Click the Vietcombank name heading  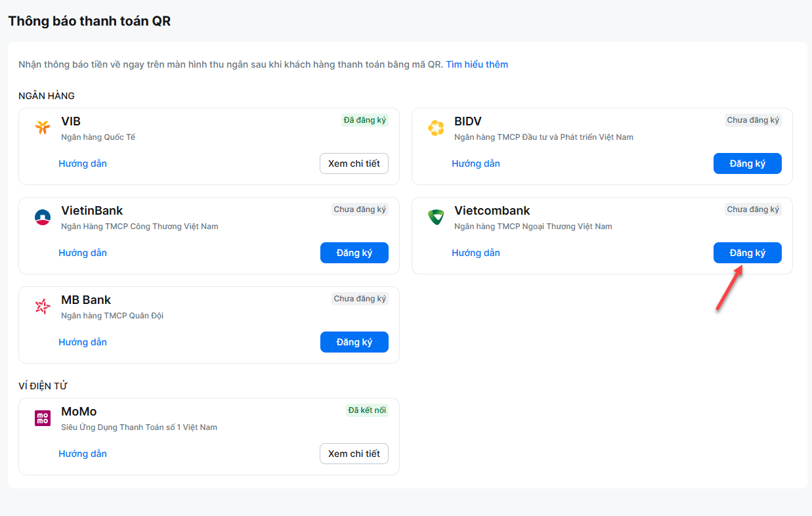coord(492,211)
